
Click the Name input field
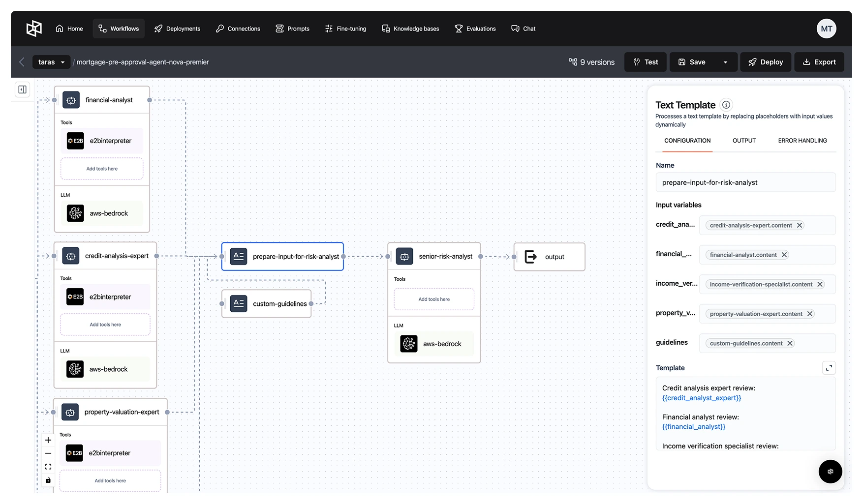[745, 182]
